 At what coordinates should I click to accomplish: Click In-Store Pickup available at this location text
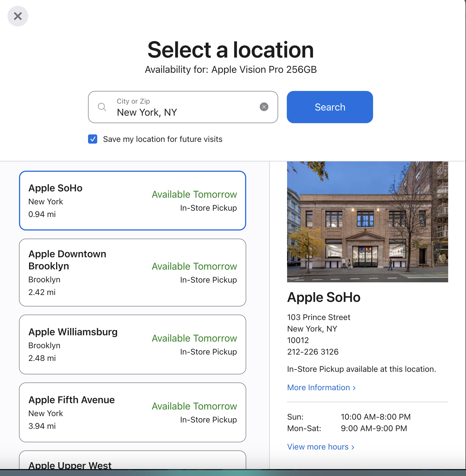(362, 369)
